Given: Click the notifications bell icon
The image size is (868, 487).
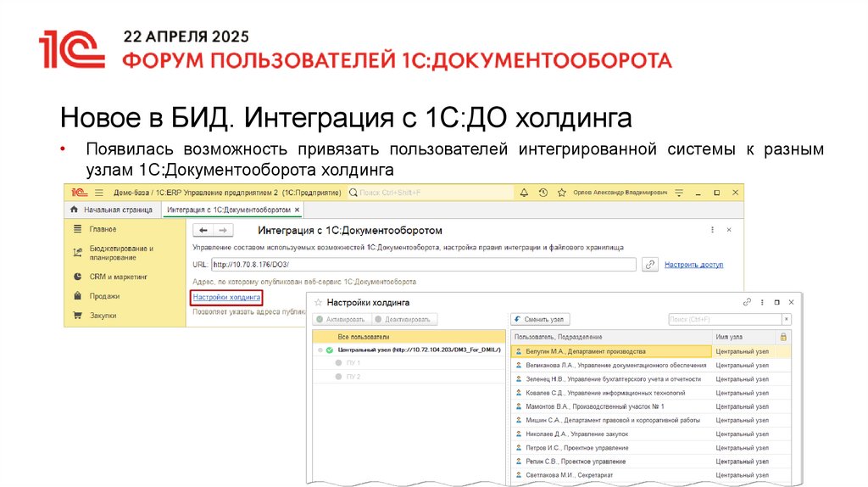Looking at the screenshot, I should 524,193.
